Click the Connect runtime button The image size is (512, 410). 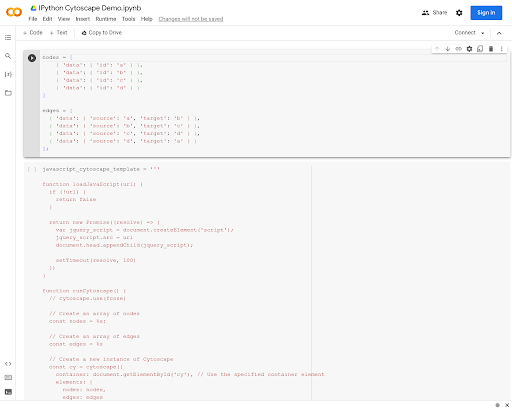(465, 33)
